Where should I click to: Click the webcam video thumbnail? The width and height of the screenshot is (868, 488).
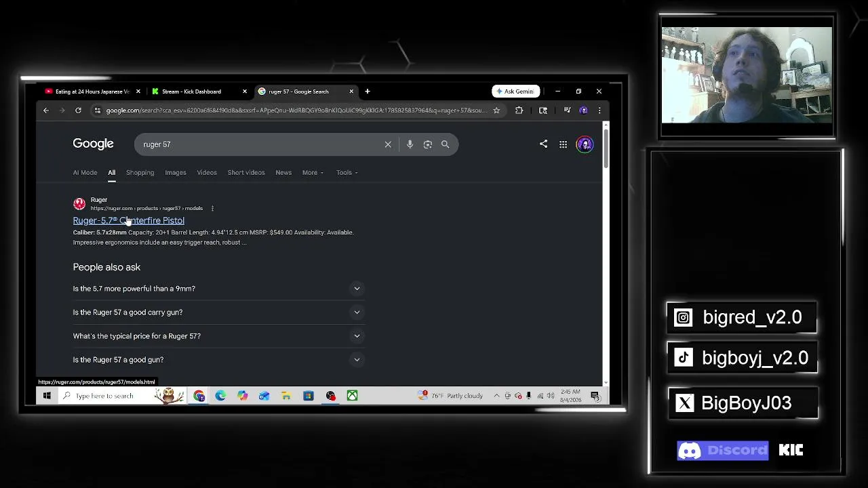(x=747, y=75)
